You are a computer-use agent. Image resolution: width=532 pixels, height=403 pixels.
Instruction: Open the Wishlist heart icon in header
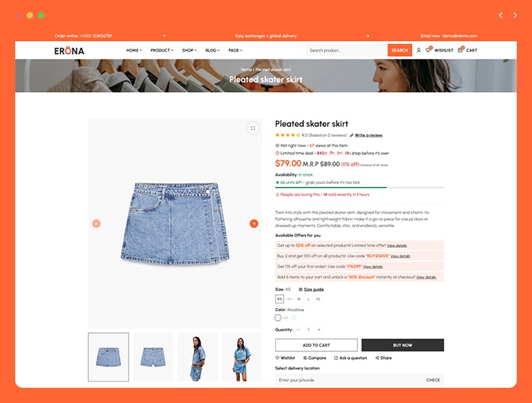(x=429, y=50)
